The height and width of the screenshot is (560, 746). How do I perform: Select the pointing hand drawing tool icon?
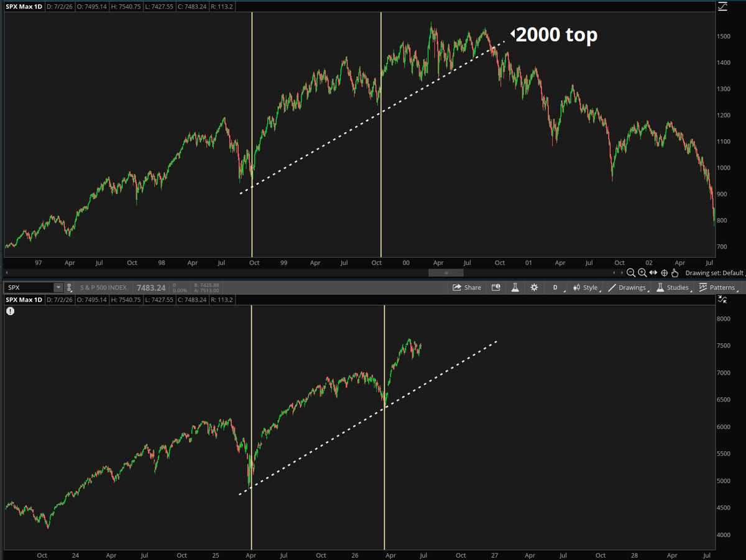675,273
